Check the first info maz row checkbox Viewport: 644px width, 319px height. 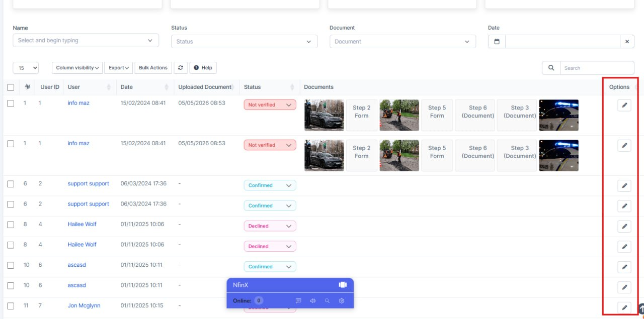[11, 103]
